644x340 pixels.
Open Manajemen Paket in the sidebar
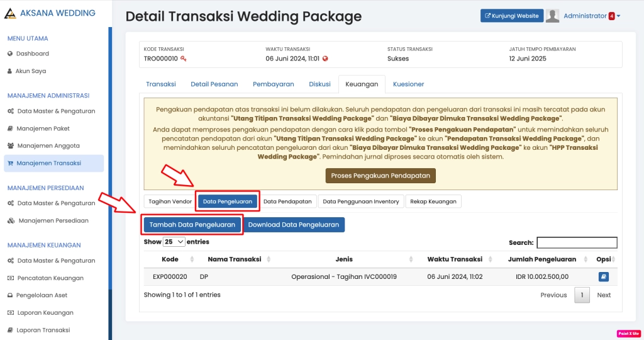(43, 128)
